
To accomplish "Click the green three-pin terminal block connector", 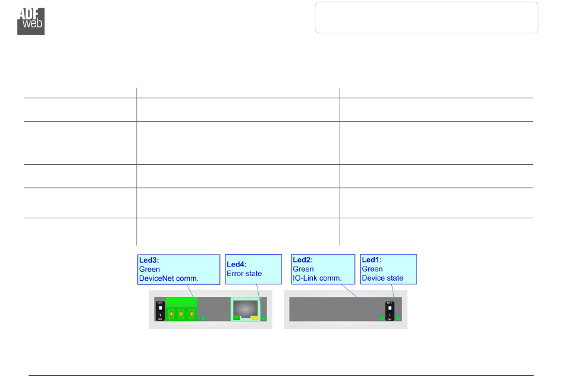I will (181, 309).
